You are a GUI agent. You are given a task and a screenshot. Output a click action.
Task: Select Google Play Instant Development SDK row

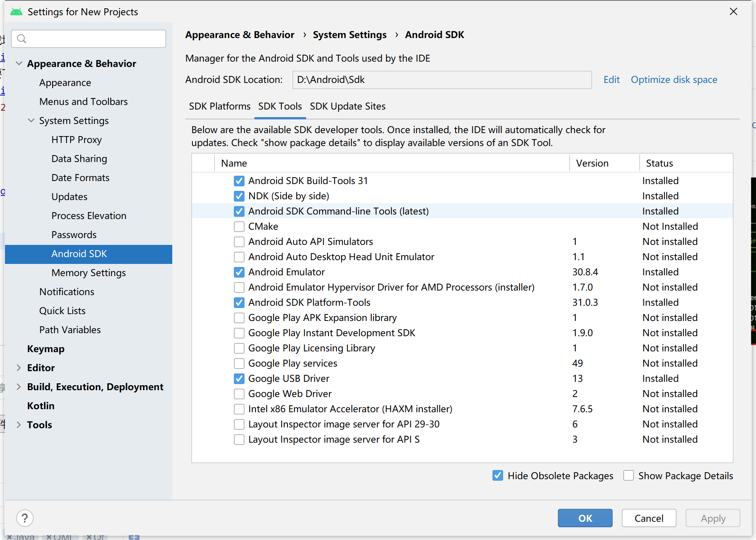462,333
